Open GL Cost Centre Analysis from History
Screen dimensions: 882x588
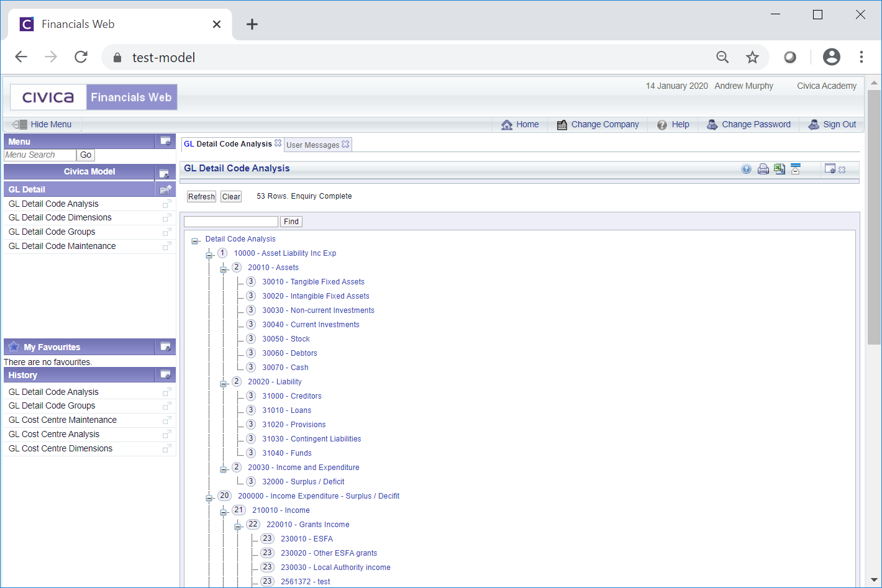pos(54,434)
